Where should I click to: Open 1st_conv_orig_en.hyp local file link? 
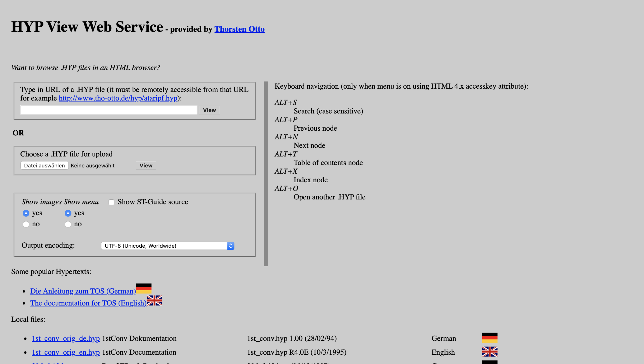pyautogui.click(x=66, y=352)
